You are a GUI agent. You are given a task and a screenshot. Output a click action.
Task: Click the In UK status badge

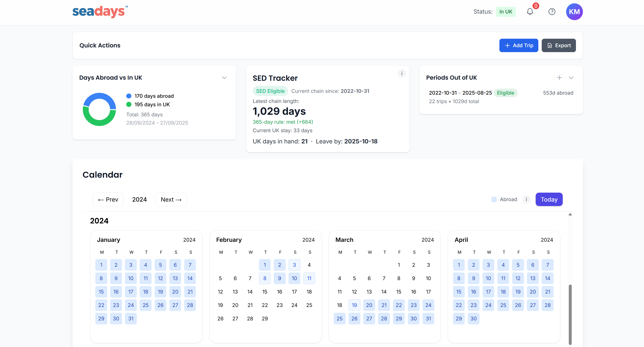click(x=505, y=11)
